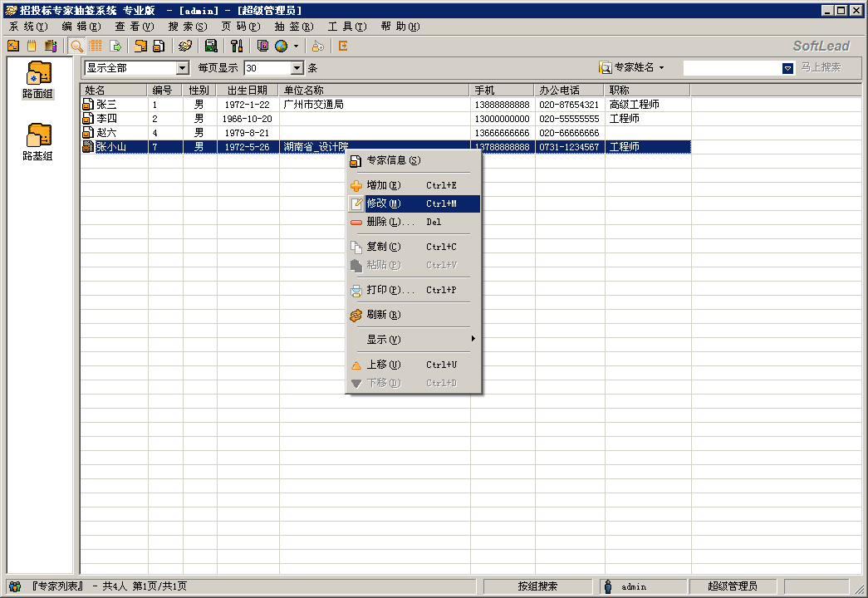
Task: Expand the 专家姓名 search type dropdown
Action: (661, 67)
